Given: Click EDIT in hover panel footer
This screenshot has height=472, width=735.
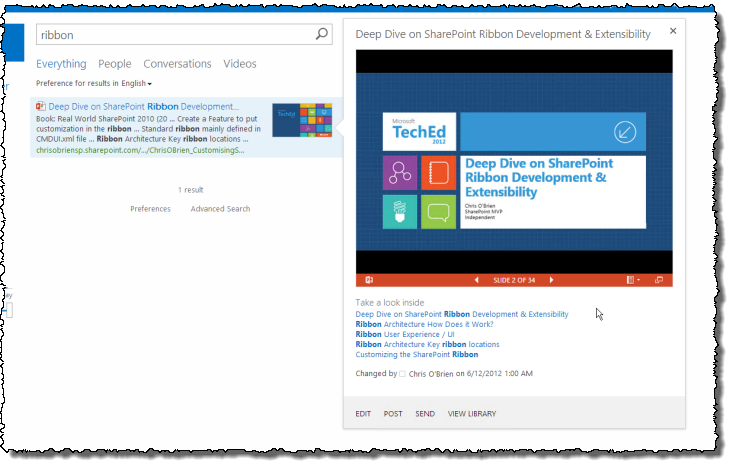Looking at the screenshot, I should (x=363, y=414).
